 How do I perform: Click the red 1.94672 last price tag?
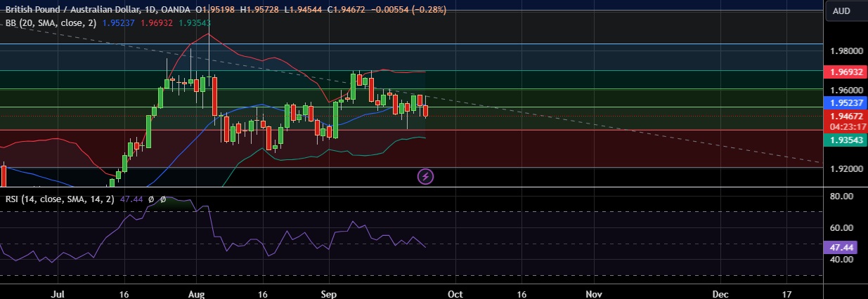(x=845, y=116)
